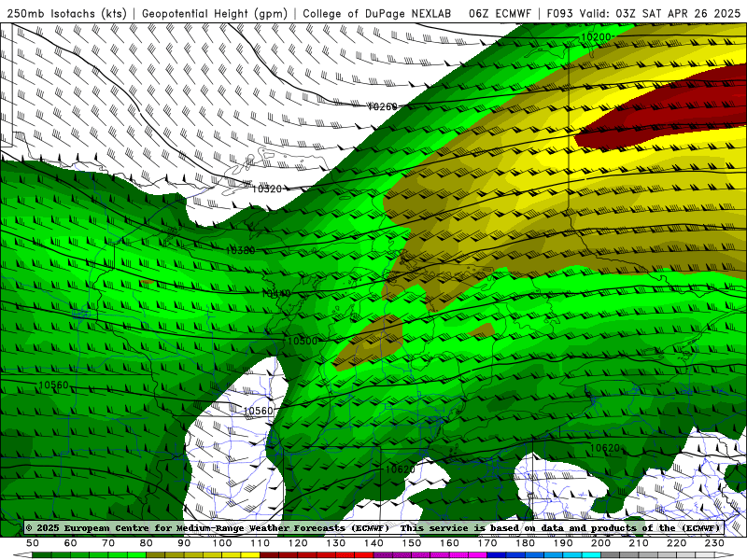Select the 170 color bar value
Viewport: 747px width, 560px height.
point(487,543)
